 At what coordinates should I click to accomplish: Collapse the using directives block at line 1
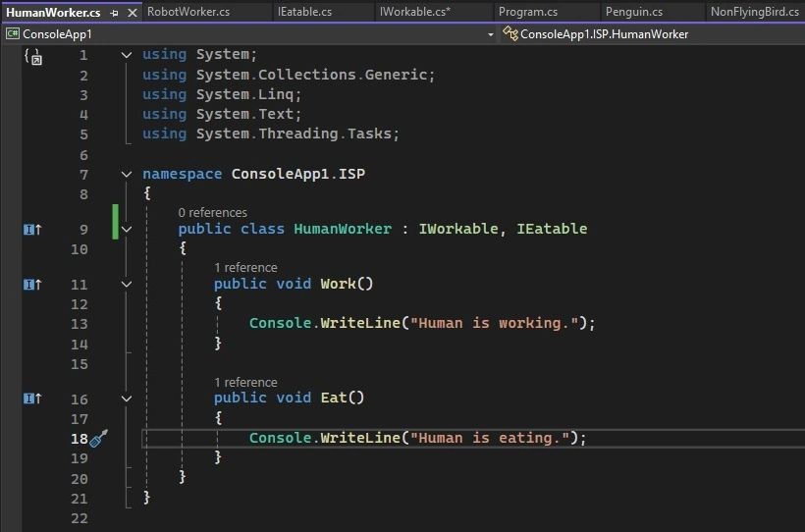127,55
